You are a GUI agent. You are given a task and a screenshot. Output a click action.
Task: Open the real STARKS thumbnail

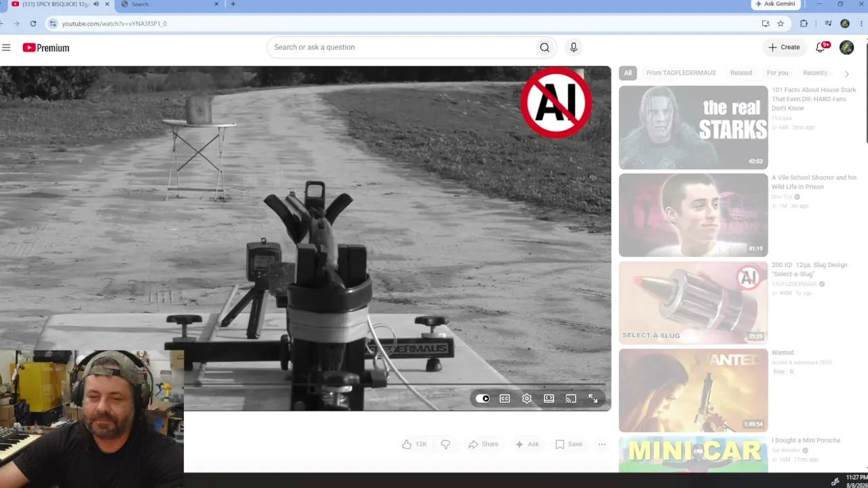693,127
